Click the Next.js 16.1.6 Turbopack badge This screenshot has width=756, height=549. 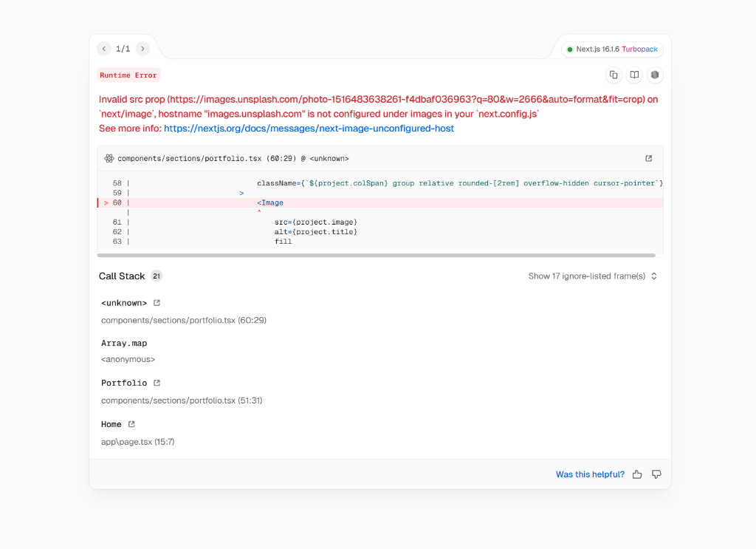612,50
